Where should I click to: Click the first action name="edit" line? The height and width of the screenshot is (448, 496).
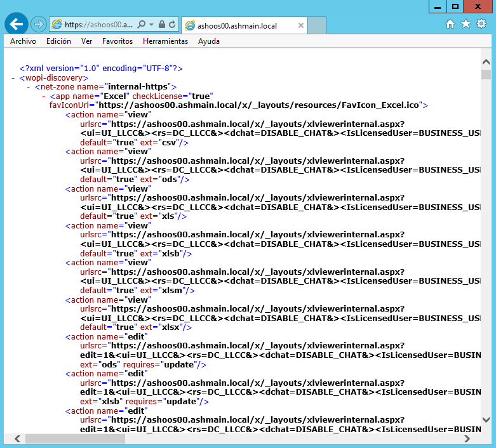(106, 337)
